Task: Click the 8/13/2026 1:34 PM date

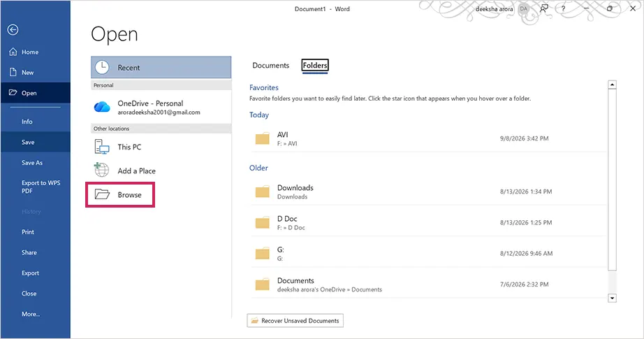Action: coord(526,192)
